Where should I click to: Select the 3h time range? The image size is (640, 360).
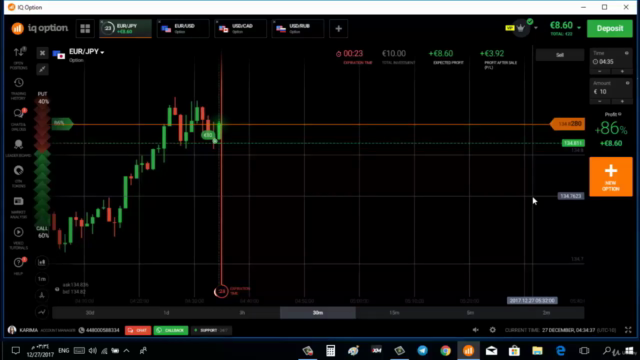242,313
